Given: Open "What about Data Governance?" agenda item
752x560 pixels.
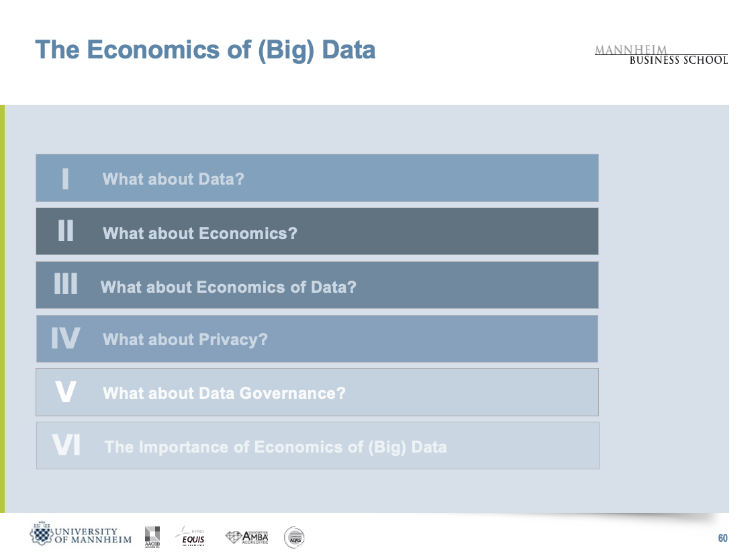Looking at the screenshot, I should (x=224, y=393).
